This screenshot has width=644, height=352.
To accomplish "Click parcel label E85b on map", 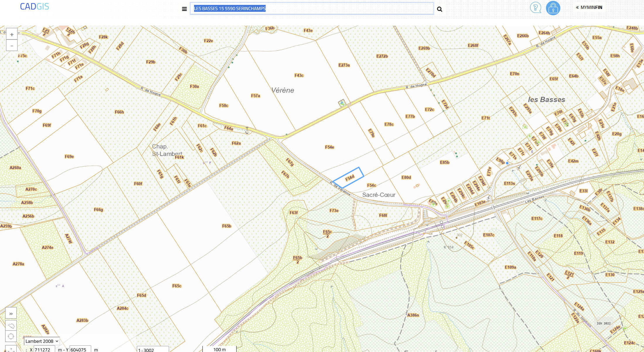I will point(444,162).
